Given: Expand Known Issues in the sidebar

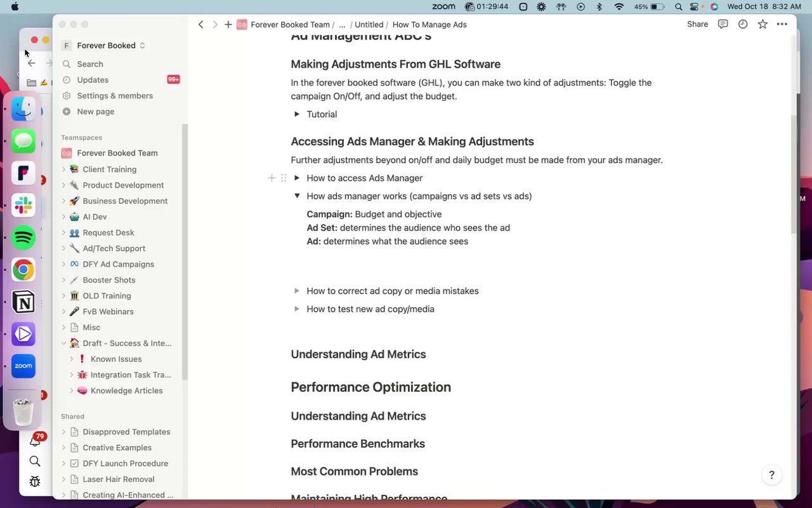Looking at the screenshot, I should pos(72,359).
